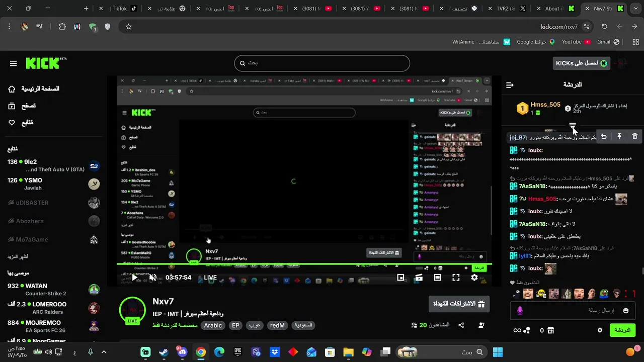Click Nxv7 channel avatar

pyautogui.click(x=132, y=311)
